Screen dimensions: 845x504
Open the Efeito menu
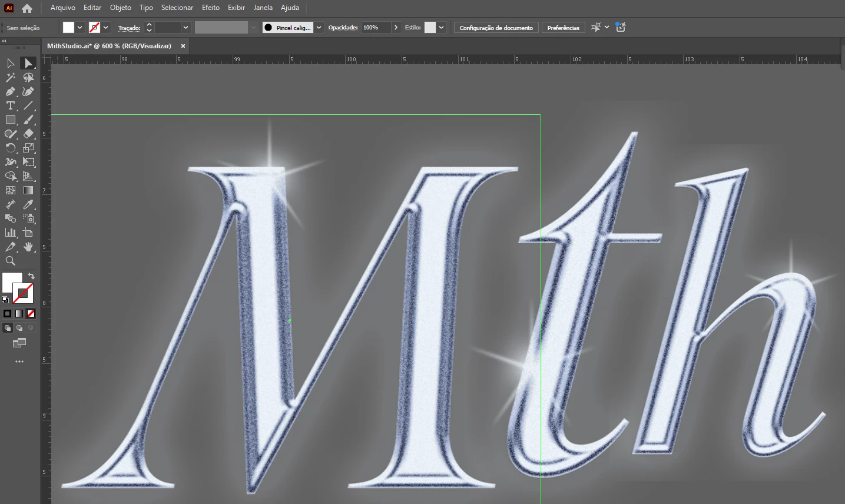click(x=211, y=8)
